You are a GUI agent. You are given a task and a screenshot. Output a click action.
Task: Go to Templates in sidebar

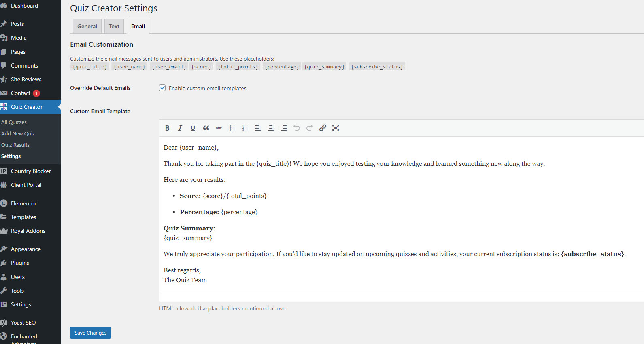tap(23, 217)
